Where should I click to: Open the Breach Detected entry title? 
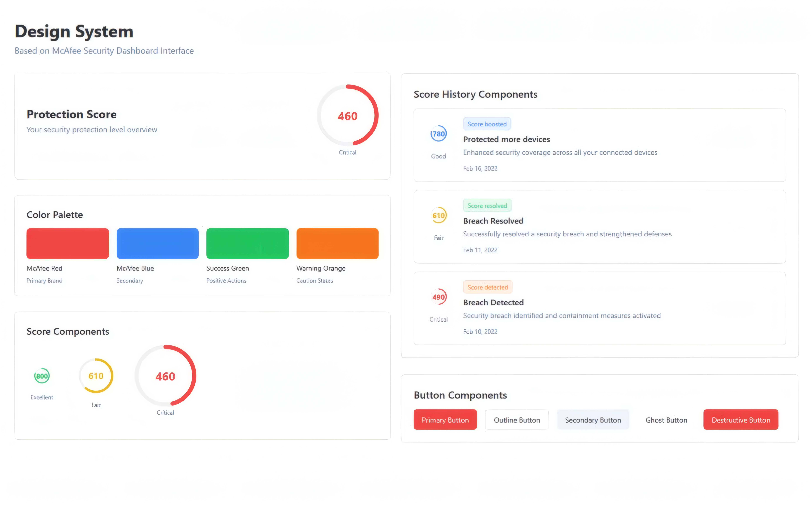[493, 302]
